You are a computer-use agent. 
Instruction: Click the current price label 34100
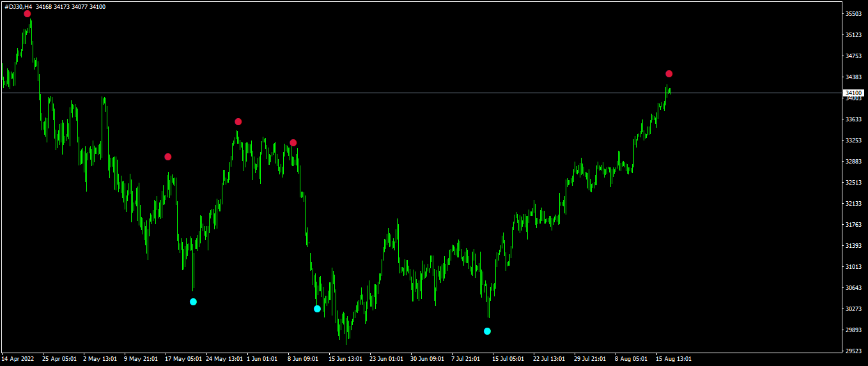pyautogui.click(x=854, y=93)
